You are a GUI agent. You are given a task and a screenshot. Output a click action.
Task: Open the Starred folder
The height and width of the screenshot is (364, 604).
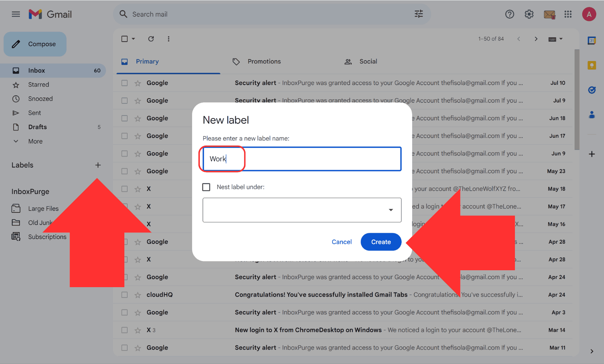pos(53,85)
